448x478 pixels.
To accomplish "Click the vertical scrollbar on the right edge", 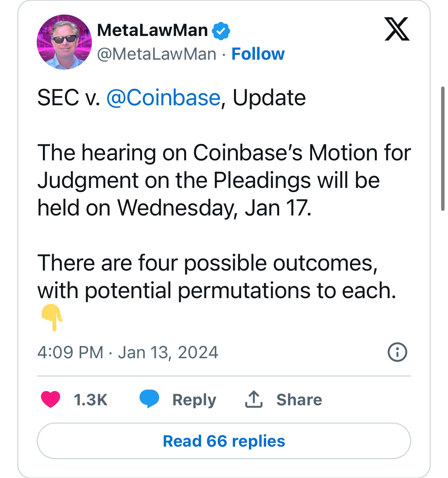I will point(443,148).
